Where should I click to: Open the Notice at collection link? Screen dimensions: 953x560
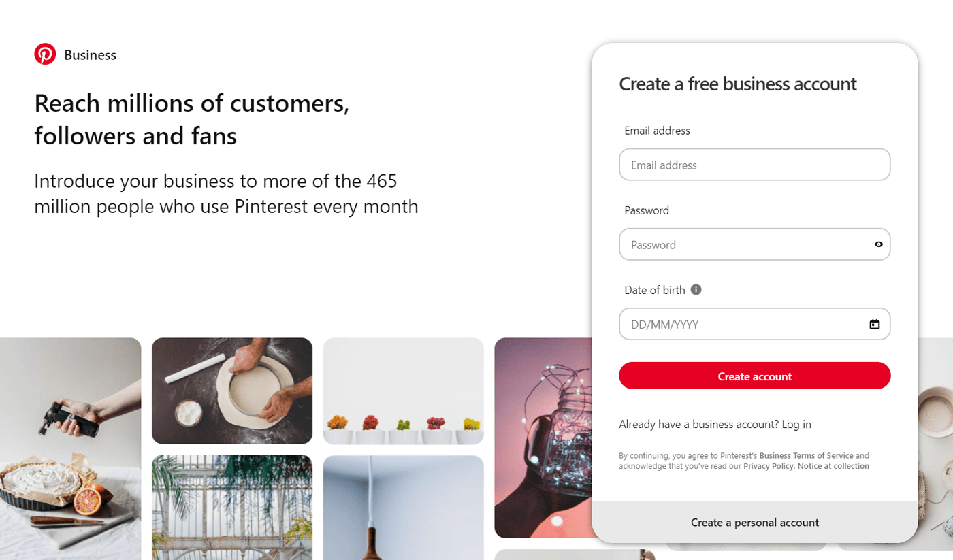833,465
